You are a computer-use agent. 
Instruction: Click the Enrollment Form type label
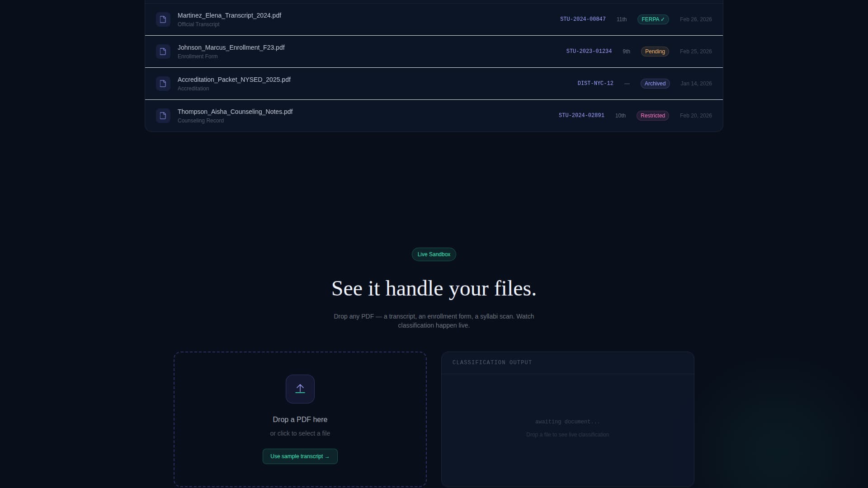(198, 56)
